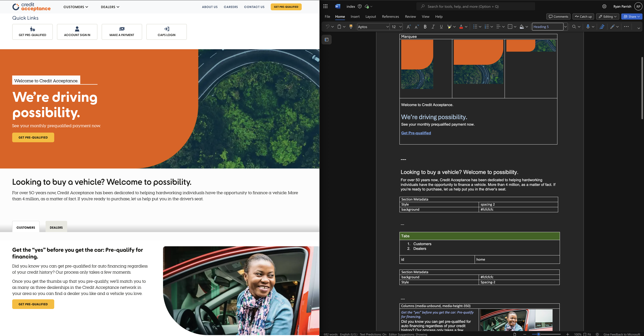The height and width of the screenshot is (336, 644).
Task: Apply the yellow text highlight color
Action: tap(449, 27)
